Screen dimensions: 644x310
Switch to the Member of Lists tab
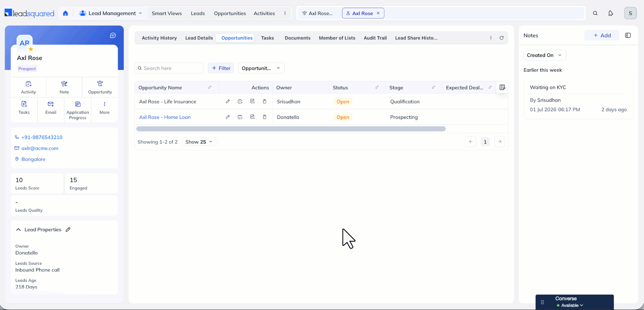pyautogui.click(x=337, y=38)
